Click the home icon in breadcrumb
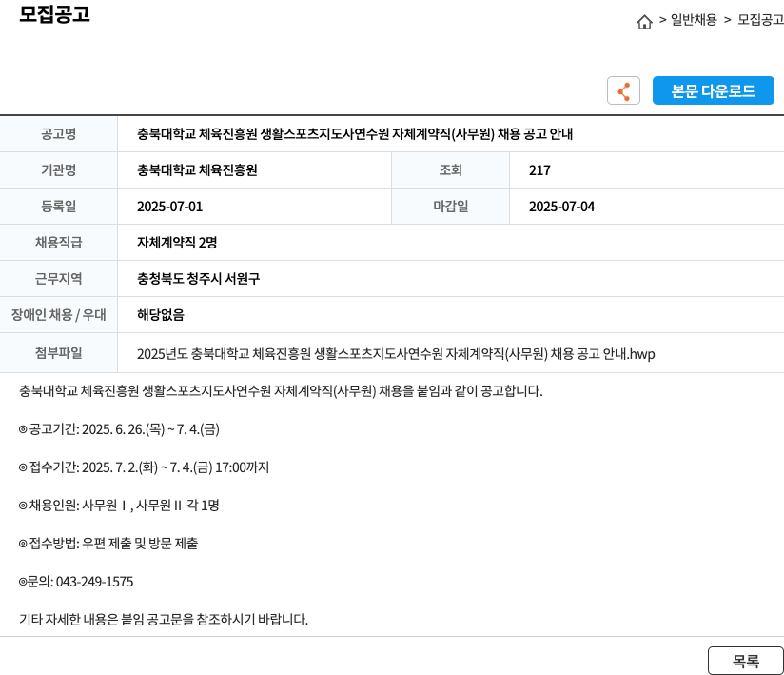Image resolution: width=784 pixels, height=675 pixels. click(x=644, y=22)
